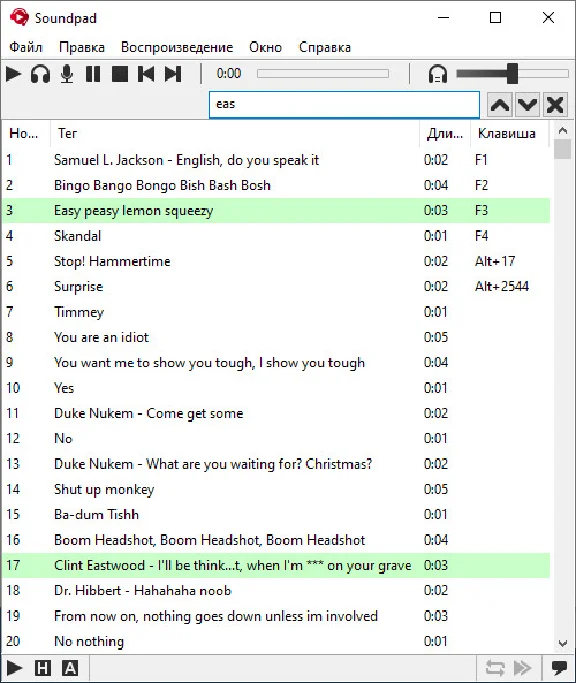Pause playback with the pause button
Image resolution: width=576 pixels, height=683 pixels.
point(93,74)
